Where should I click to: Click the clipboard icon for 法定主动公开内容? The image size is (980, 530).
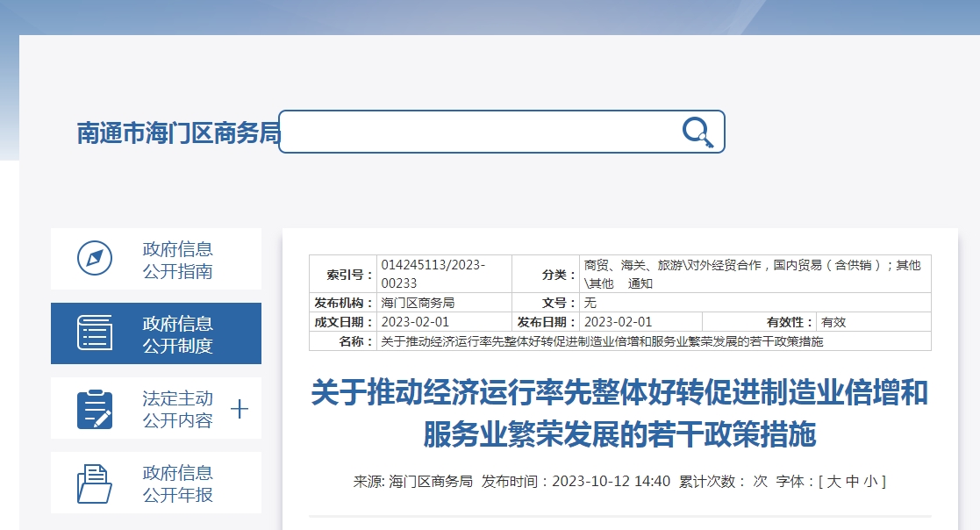click(95, 409)
